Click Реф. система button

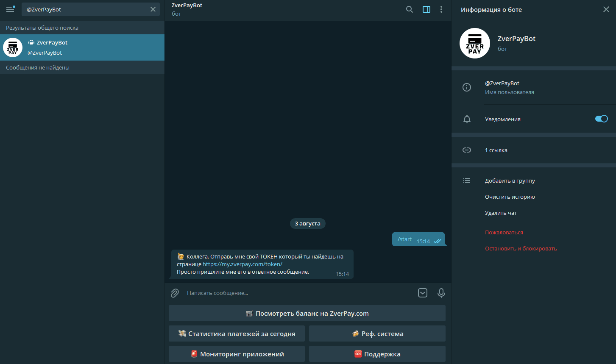(377, 333)
